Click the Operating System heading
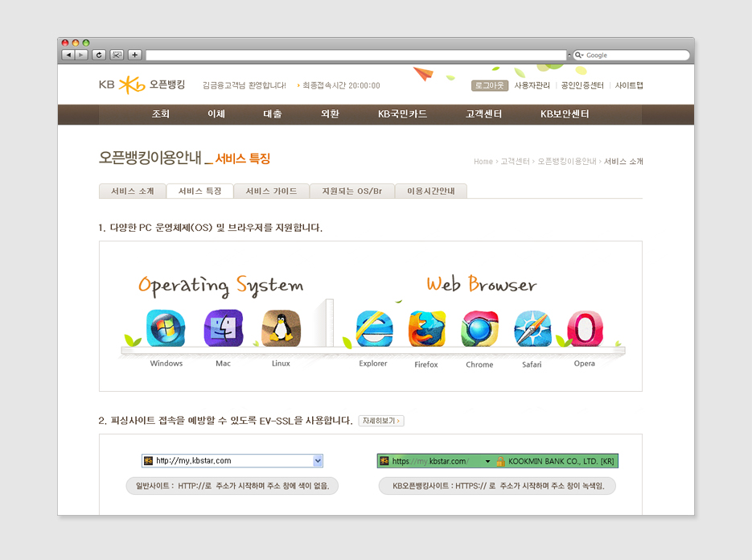Screen dimensions: 752x560 click(221, 286)
